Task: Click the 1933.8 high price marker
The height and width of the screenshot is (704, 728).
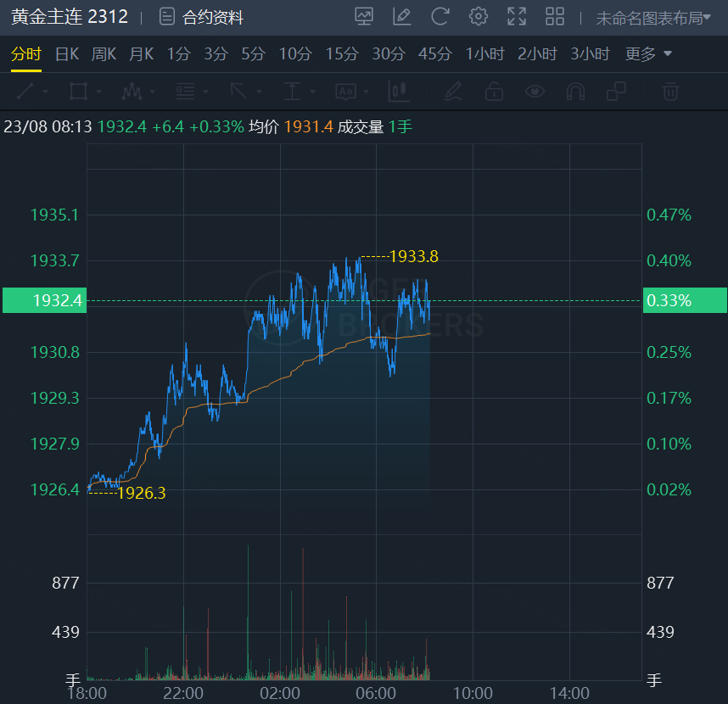Action: [414, 256]
